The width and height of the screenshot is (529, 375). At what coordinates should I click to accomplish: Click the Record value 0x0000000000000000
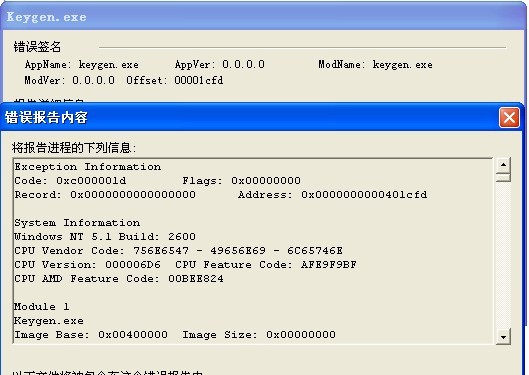[133, 195]
